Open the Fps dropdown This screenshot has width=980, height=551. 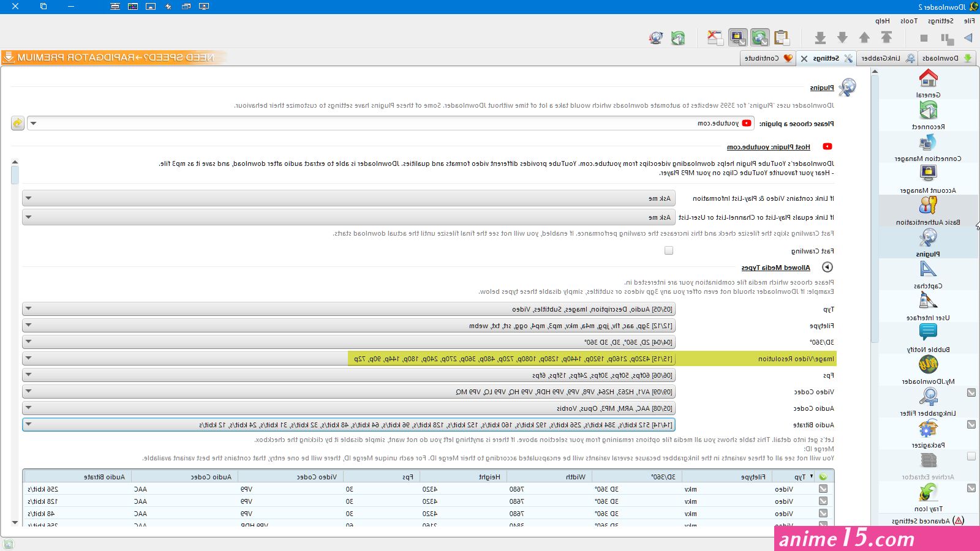click(x=349, y=375)
